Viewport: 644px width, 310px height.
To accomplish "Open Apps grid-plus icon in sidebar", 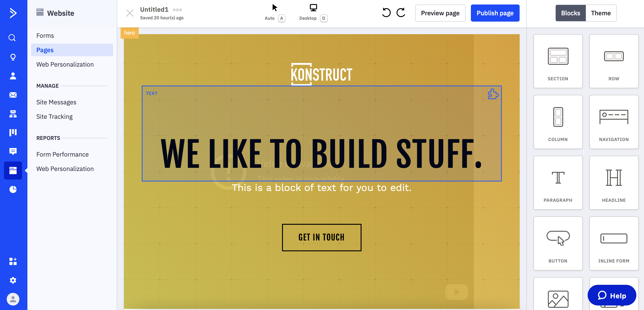I will [x=13, y=261].
